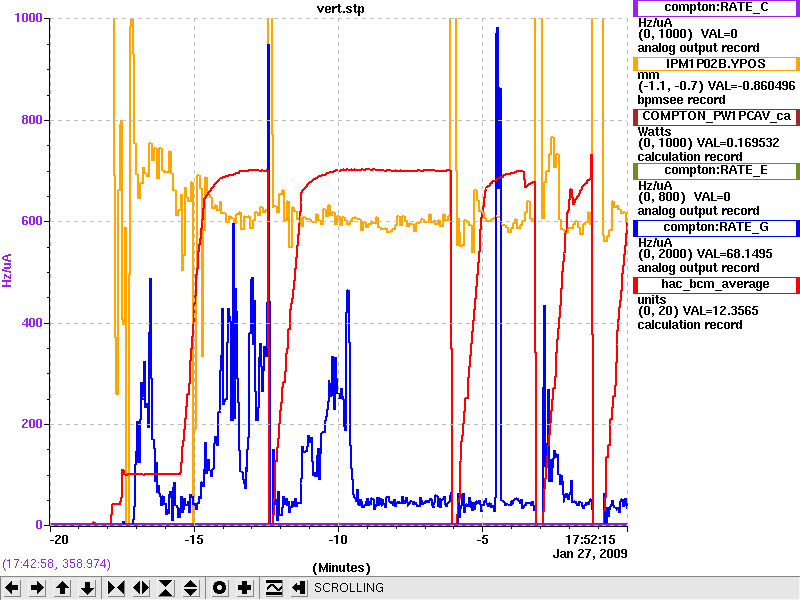Click the 600 tick label on y-axis
Viewport: 800px width, 600px height.
click(32, 221)
